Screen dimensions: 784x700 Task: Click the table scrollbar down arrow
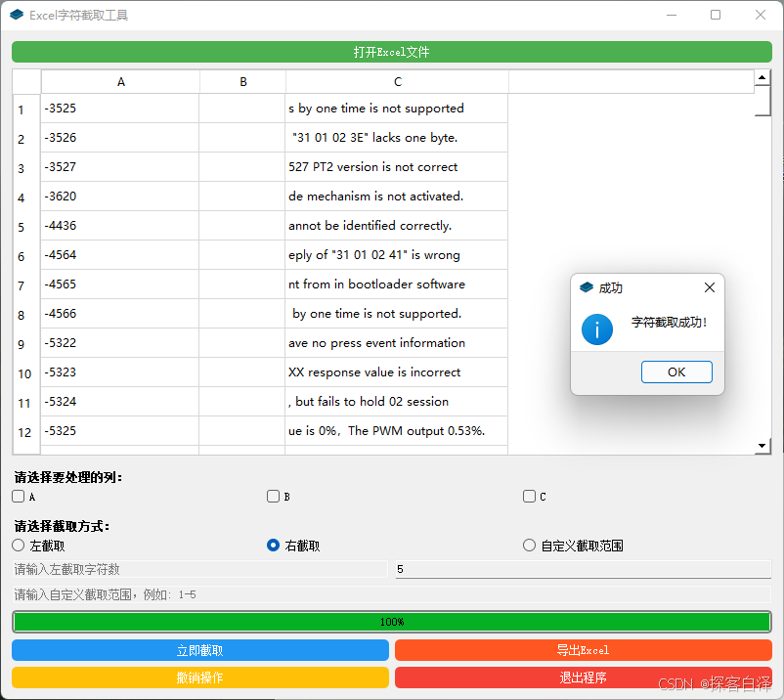(762, 446)
